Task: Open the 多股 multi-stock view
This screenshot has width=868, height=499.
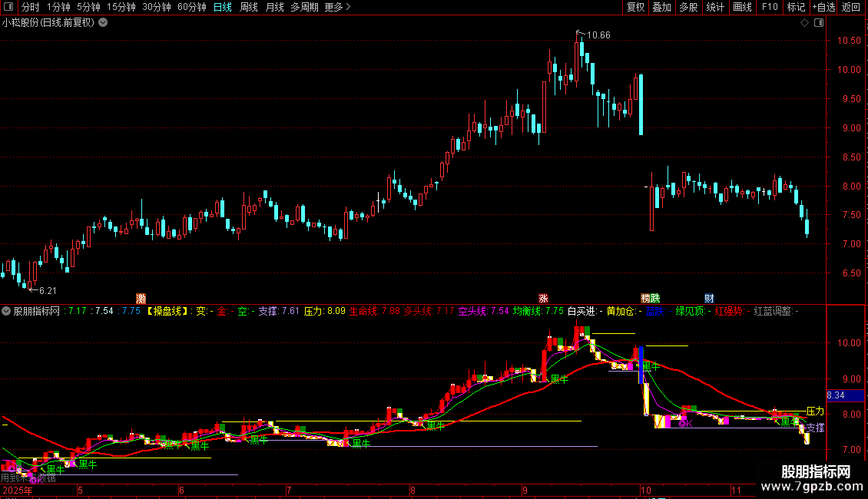Action: pyautogui.click(x=688, y=7)
